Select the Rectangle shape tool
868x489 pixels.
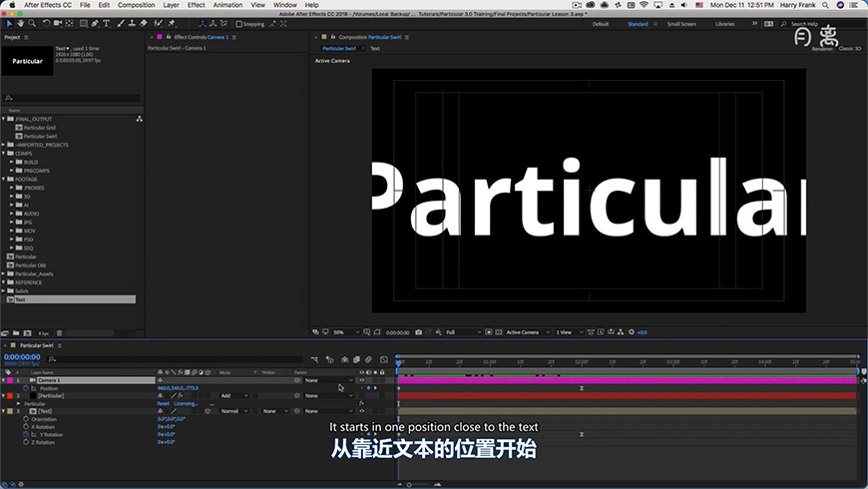[84, 24]
